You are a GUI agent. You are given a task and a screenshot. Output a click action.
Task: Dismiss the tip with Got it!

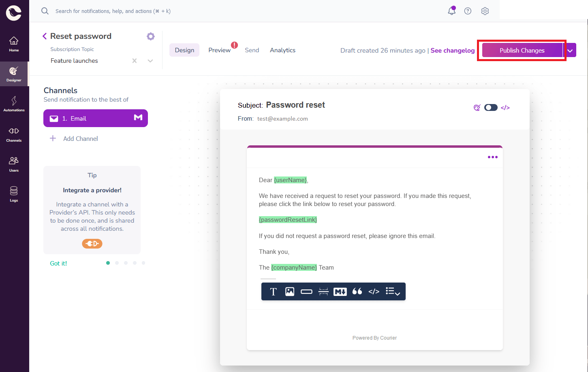(58, 263)
